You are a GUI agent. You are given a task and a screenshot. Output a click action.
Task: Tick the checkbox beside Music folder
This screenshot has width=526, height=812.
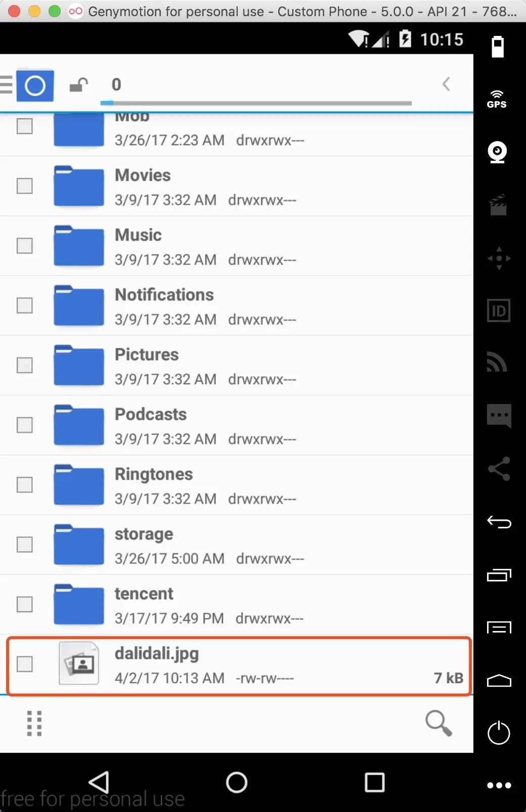(25, 246)
